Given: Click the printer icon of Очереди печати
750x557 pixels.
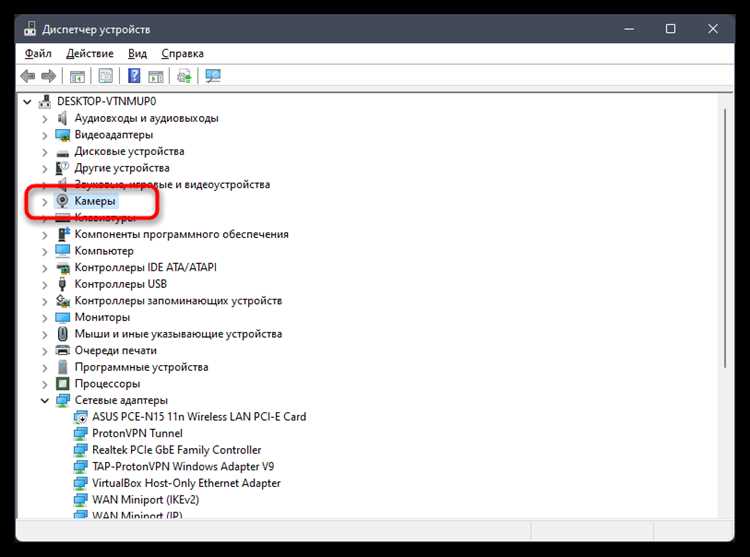Looking at the screenshot, I should pos(62,350).
